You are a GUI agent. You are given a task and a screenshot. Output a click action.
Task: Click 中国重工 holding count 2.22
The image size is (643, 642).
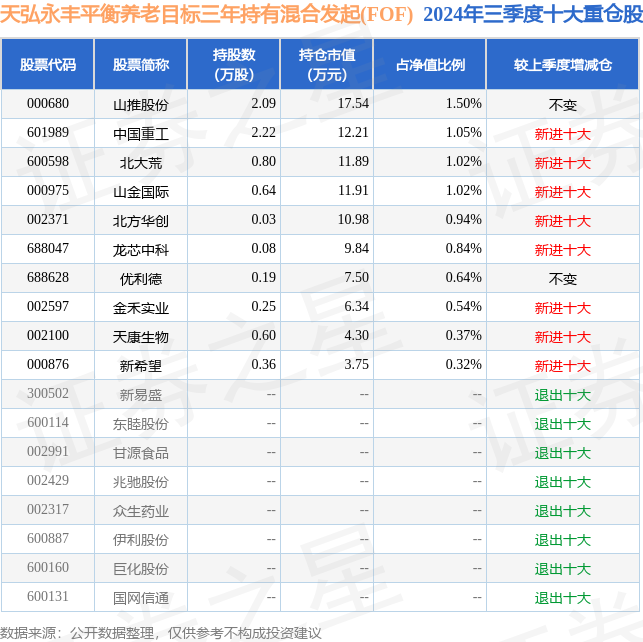pos(263,133)
